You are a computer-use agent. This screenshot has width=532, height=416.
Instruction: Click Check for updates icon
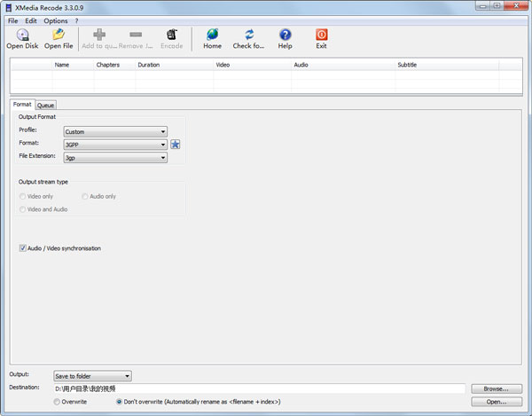(249, 35)
